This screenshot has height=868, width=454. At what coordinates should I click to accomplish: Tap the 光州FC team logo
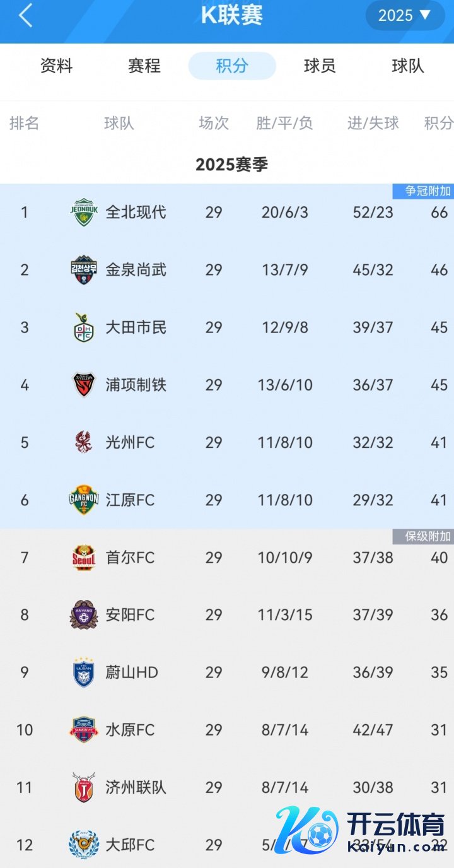pos(83,442)
